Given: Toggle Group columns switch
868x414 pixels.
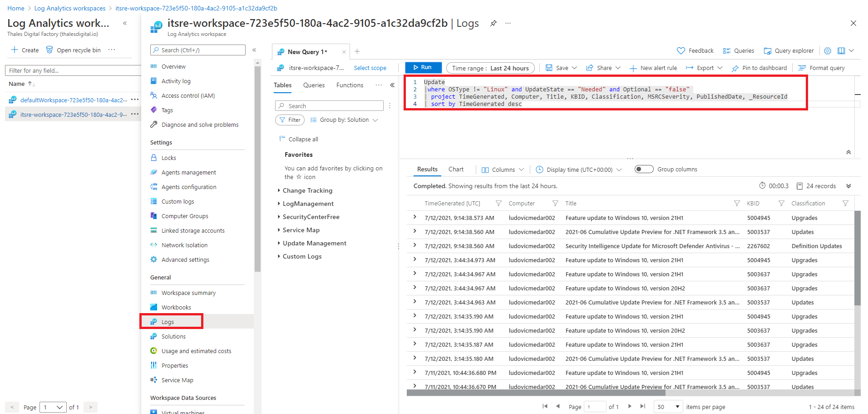Looking at the screenshot, I should (x=644, y=169).
